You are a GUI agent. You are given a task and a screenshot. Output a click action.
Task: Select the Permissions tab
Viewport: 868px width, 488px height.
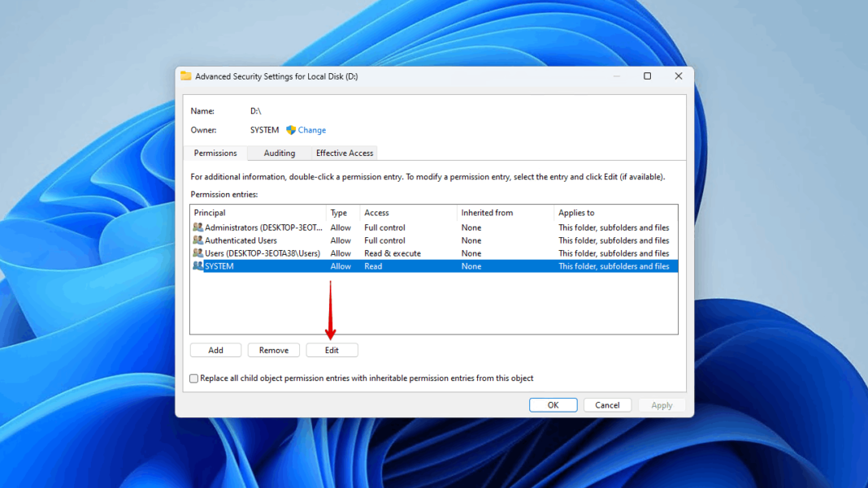[x=214, y=153]
